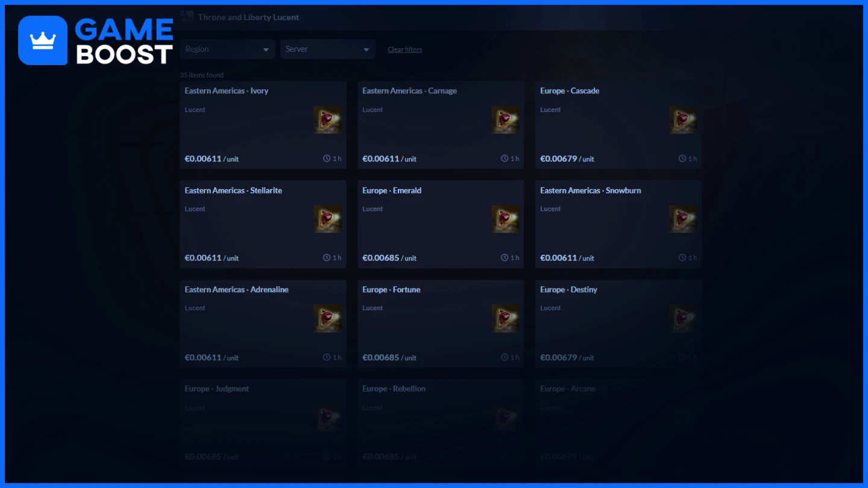Open the Eastern Americas · Snowburn listing title
Viewport: 868px width, 488px height.
pos(591,190)
